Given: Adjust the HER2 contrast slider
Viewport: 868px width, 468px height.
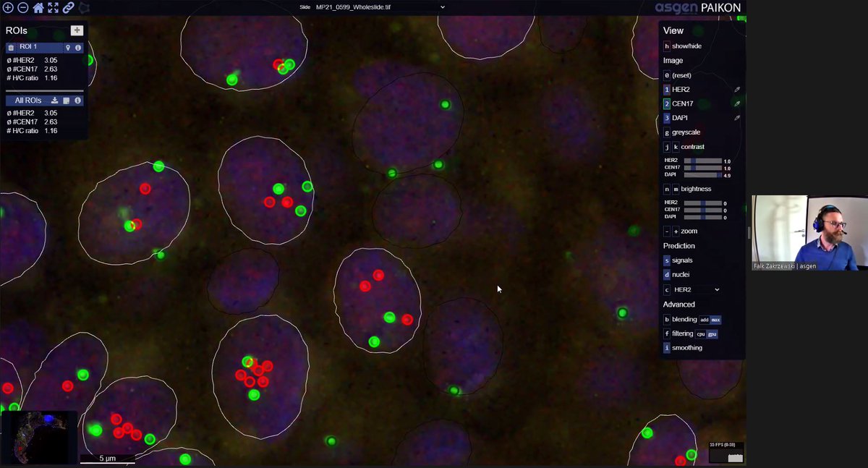Looking at the screenshot, I should click(702, 161).
